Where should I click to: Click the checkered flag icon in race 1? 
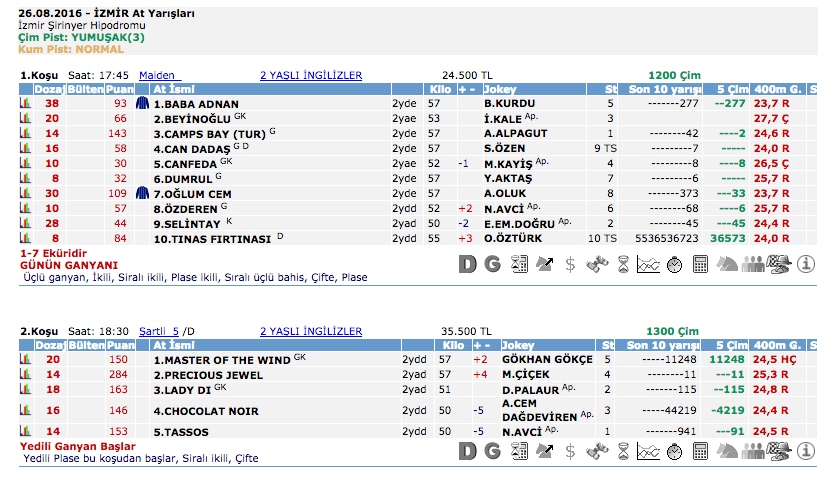[779, 264]
